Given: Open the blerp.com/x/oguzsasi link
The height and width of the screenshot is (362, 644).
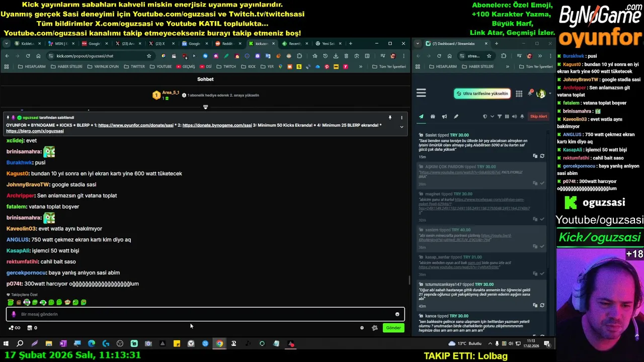Looking at the screenshot, I should click(35, 131).
